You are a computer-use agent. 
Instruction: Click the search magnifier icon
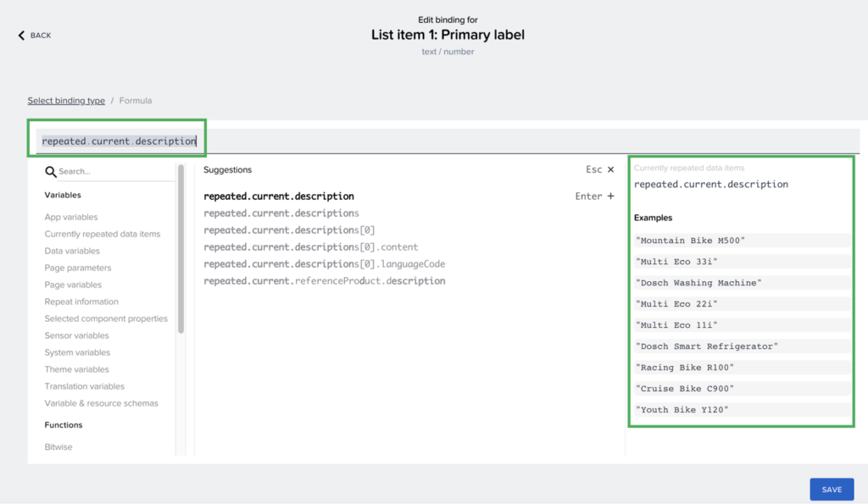(51, 171)
